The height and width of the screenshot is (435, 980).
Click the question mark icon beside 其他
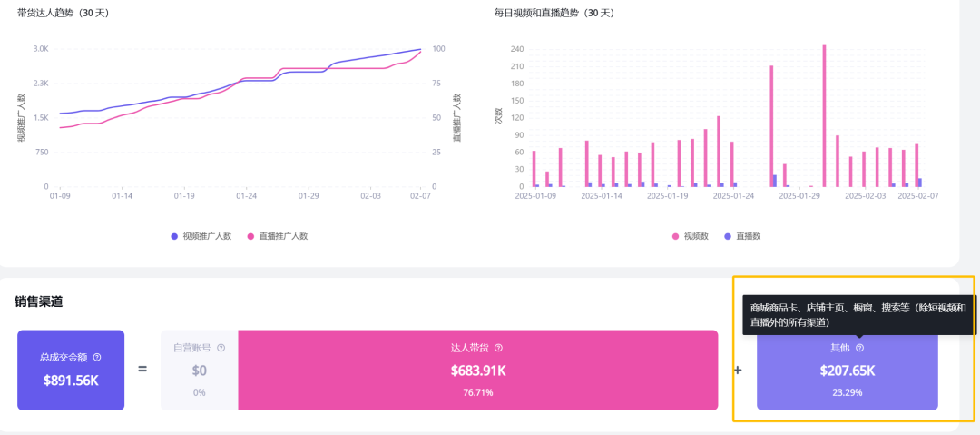click(x=860, y=348)
